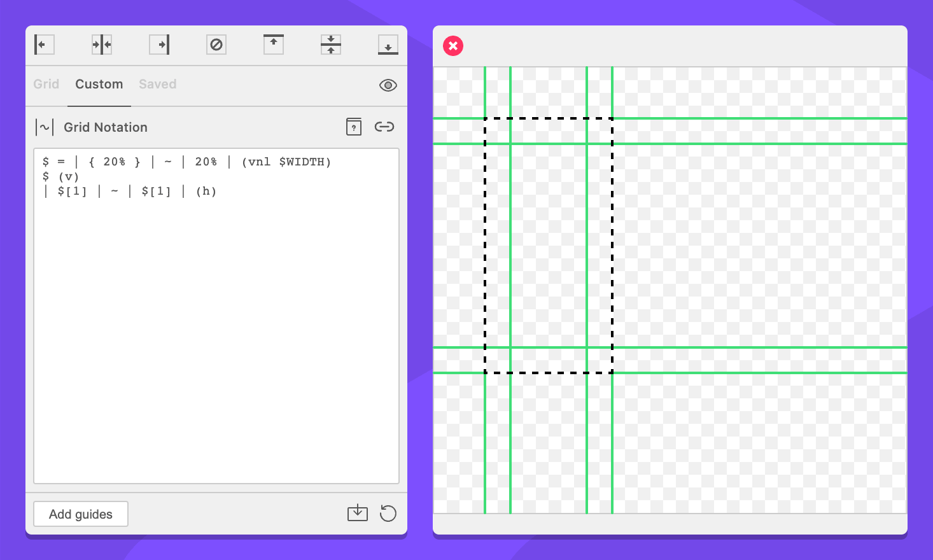
Task: Add a horizontal midpoint guide
Action: 331,45
